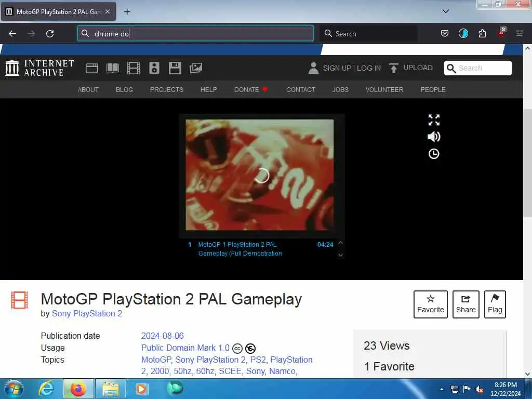
Task: Open Windows Explorer folder in taskbar
Action: (111, 389)
